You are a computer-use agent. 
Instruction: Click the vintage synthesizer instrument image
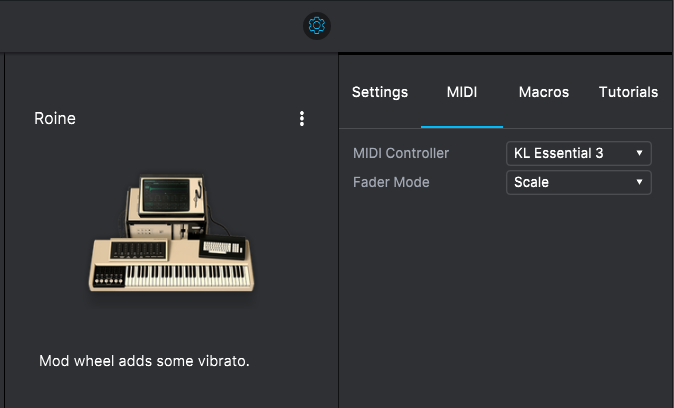[x=171, y=233]
